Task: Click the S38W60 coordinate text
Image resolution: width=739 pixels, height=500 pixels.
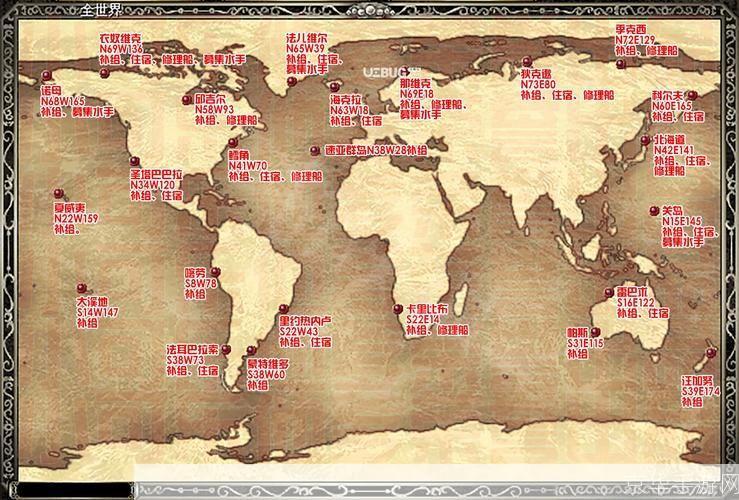Action: click(266, 375)
